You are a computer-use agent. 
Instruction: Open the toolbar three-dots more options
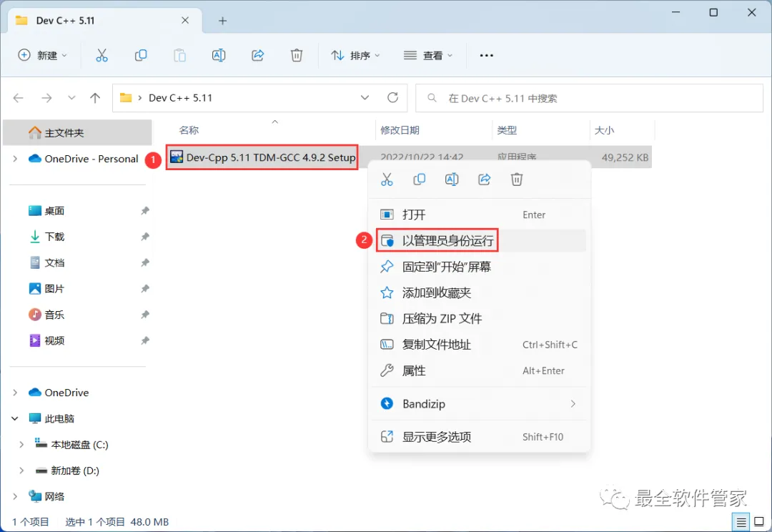(x=487, y=55)
